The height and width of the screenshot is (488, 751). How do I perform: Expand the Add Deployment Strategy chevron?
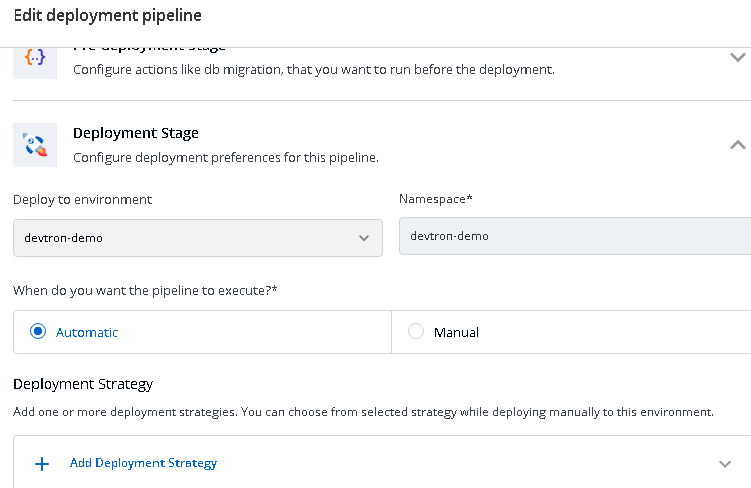(x=726, y=464)
